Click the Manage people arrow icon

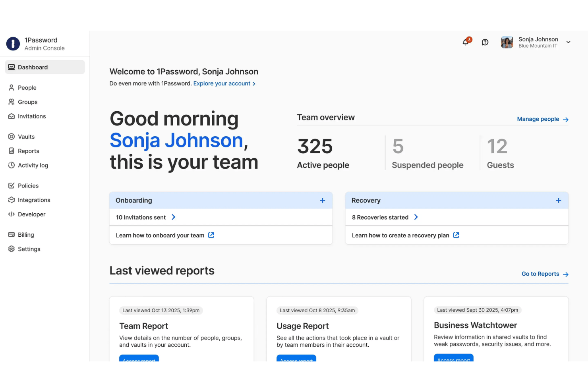point(566,119)
